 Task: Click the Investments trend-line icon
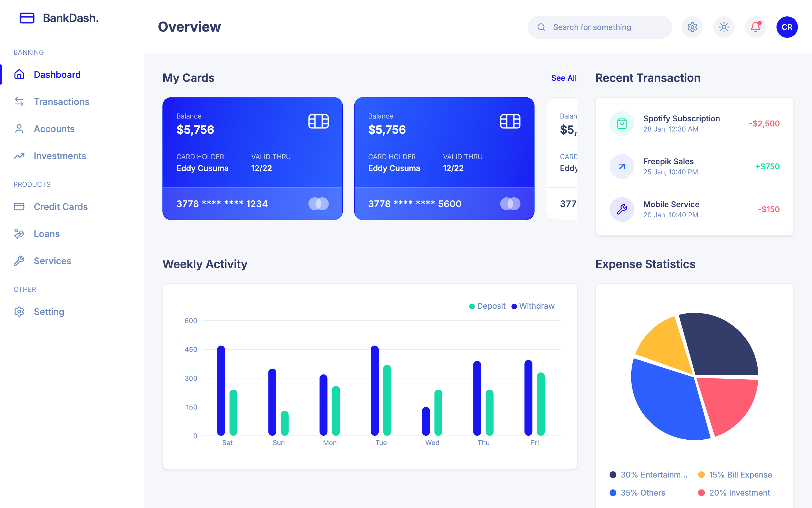[19, 156]
